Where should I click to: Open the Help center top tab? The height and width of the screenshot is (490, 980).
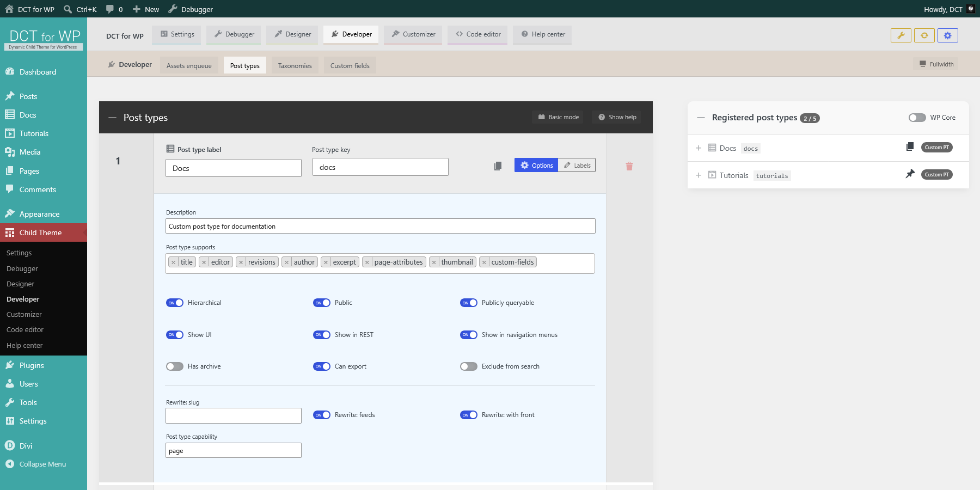click(543, 34)
